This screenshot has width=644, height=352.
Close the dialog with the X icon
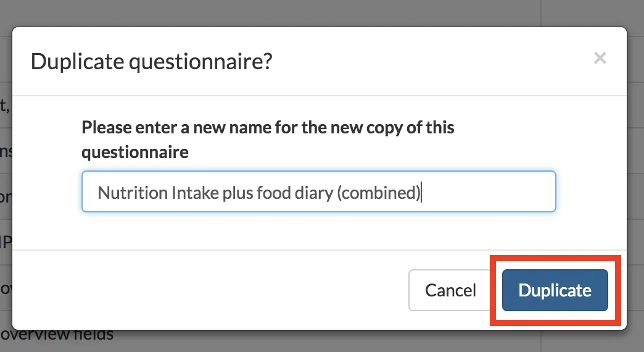pos(600,59)
